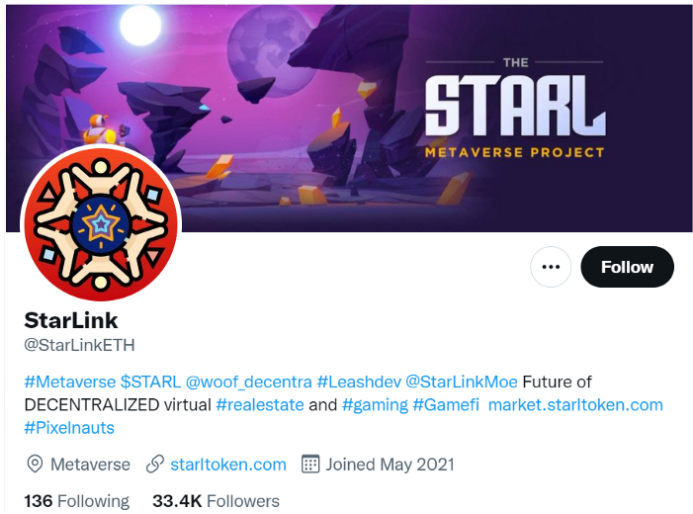The width and height of the screenshot is (693, 514).
Task: Open the #Leashdev hashtag
Action: click(x=359, y=381)
